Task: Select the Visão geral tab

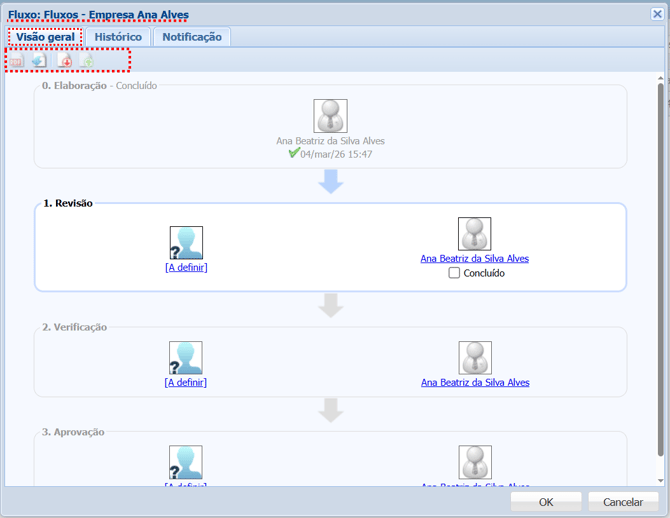Action: click(x=45, y=37)
